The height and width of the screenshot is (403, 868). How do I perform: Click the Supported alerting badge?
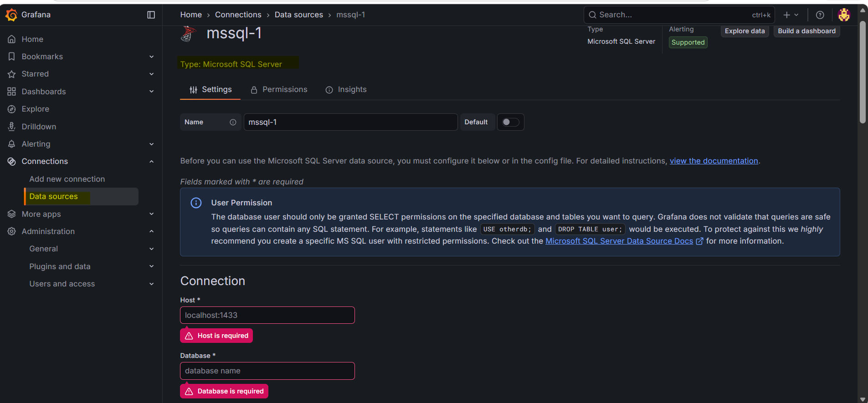tap(688, 42)
